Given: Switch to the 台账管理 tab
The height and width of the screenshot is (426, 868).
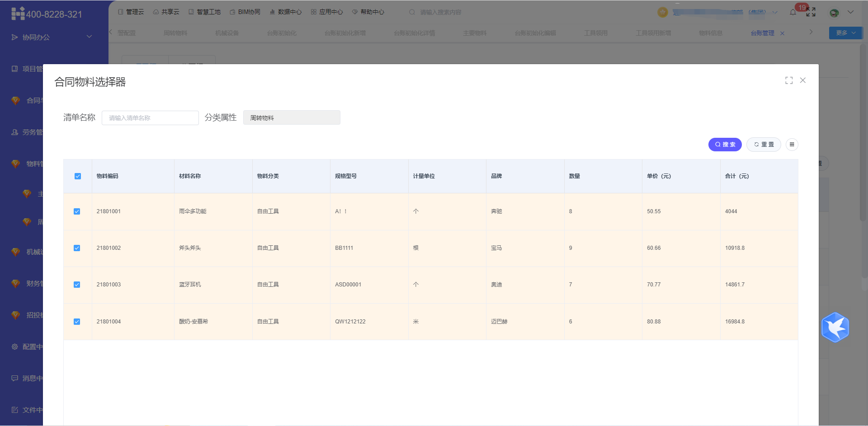Looking at the screenshot, I should pos(762,33).
